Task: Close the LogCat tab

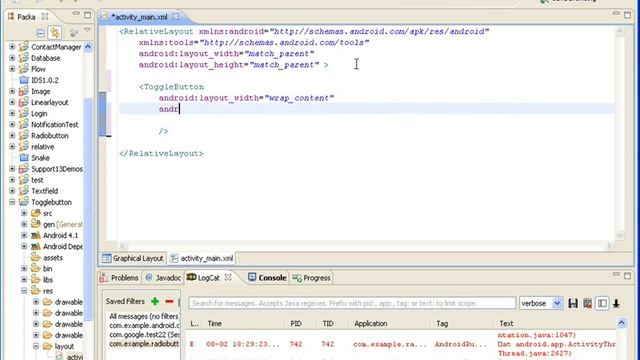Action: point(228,277)
